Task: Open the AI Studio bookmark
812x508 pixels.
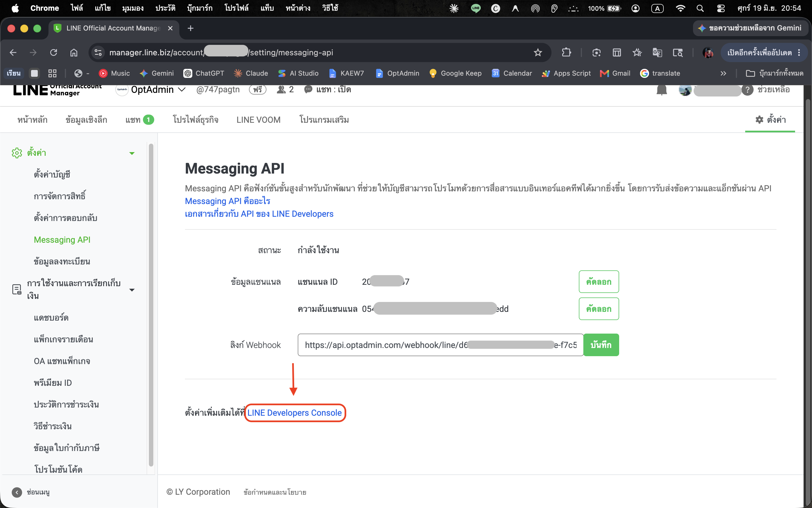Action: 298,73
